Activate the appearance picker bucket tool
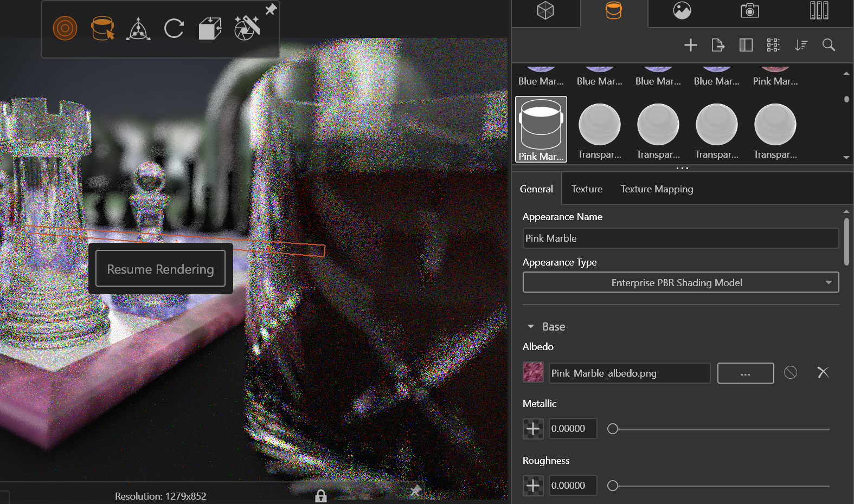Image resolution: width=854 pixels, height=504 pixels. pos(102,28)
